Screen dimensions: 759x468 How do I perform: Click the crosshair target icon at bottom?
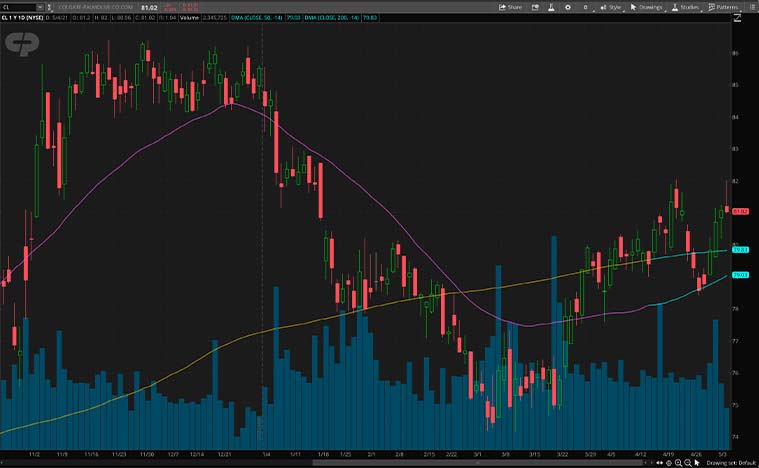(671, 461)
